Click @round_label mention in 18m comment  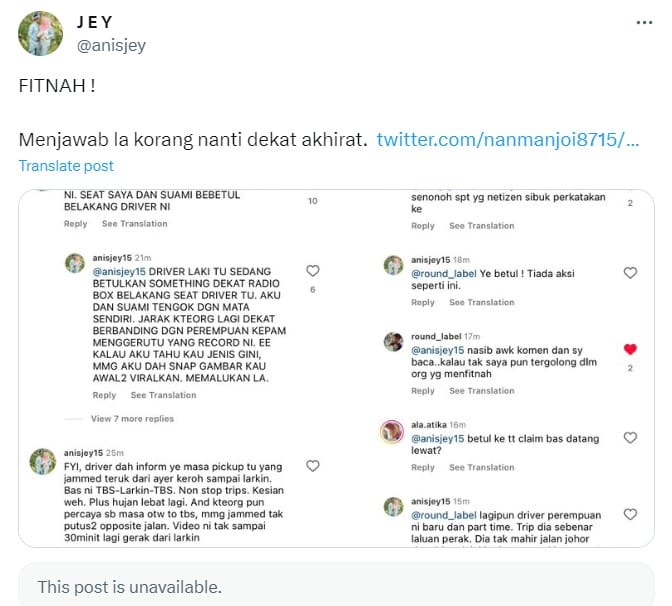pyautogui.click(x=444, y=273)
